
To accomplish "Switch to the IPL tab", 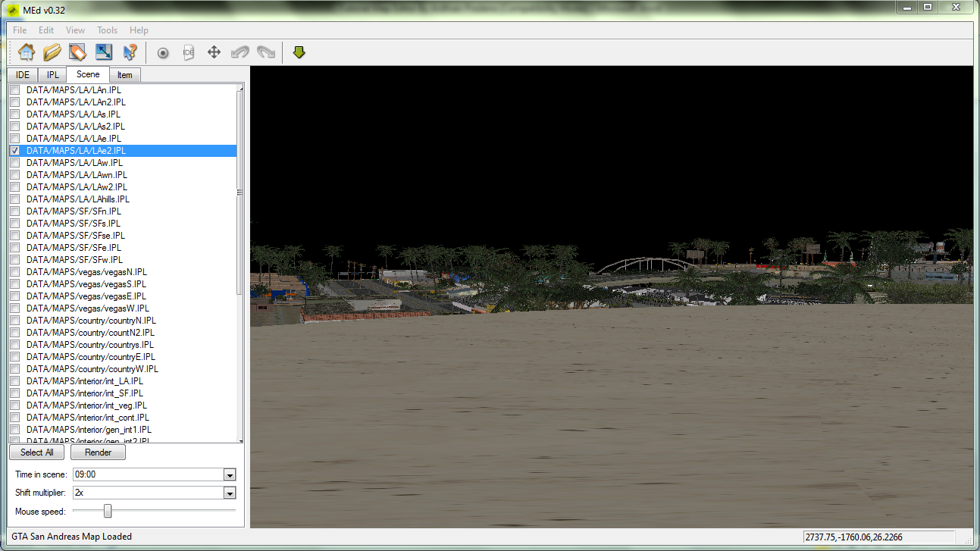I will point(52,75).
